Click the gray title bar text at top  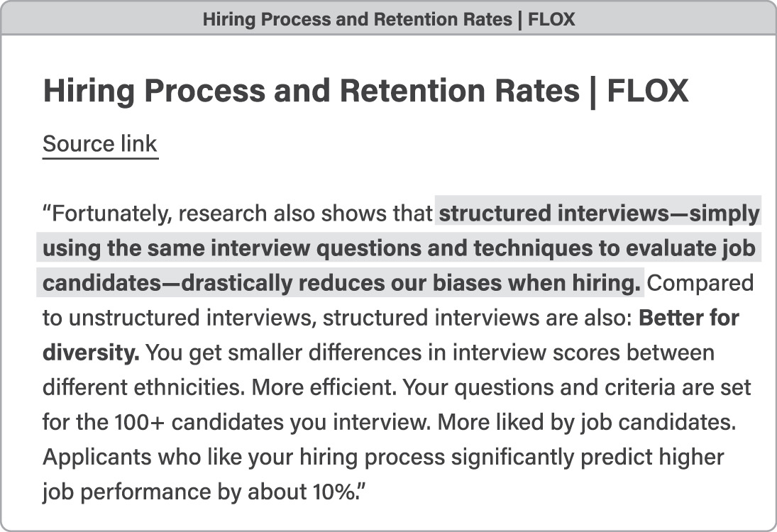point(388,19)
